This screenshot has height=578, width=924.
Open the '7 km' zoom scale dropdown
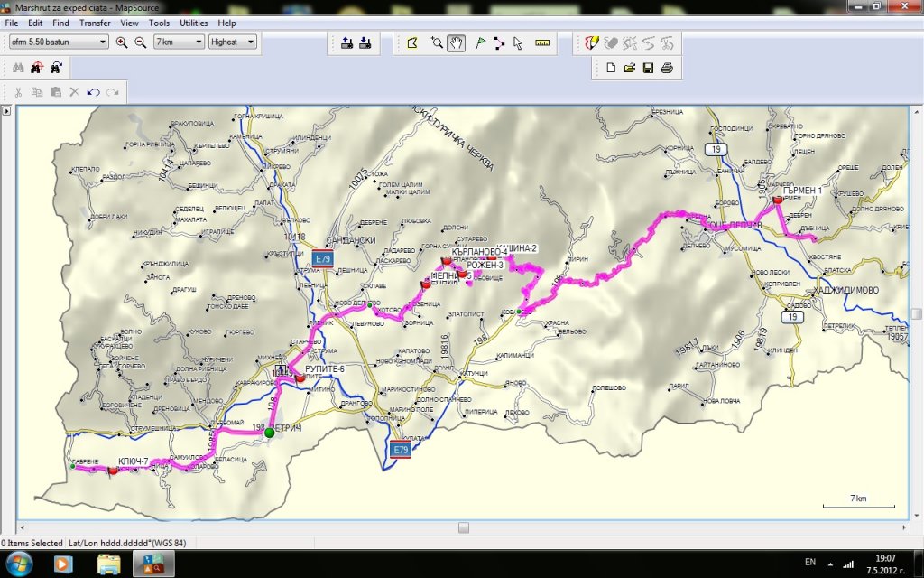[x=179, y=42]
